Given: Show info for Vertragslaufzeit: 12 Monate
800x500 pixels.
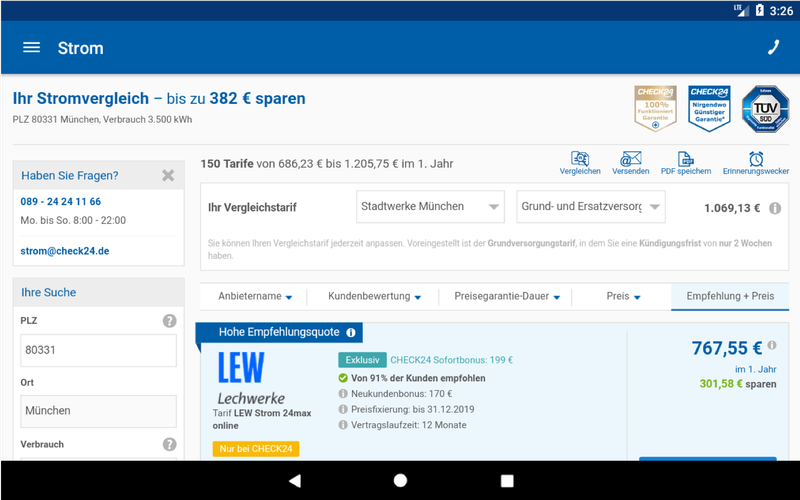Looking at the screenshot, I should 343,425.
